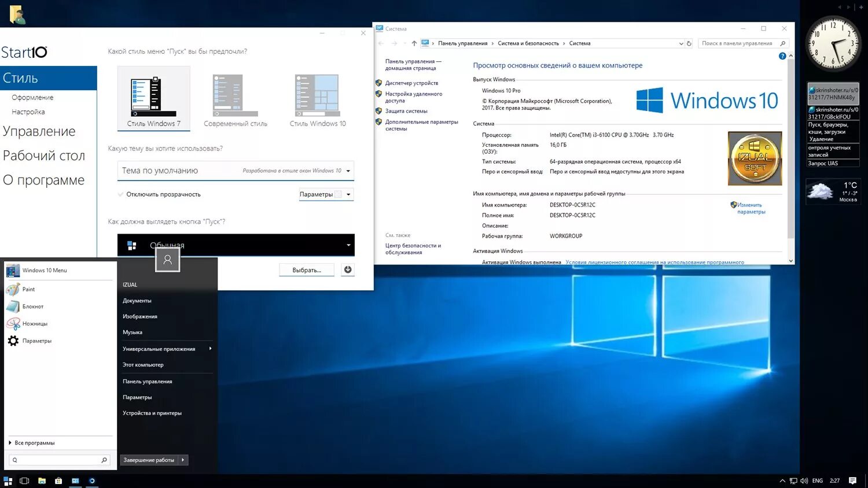Open Task View on the taskbar
The height and width of the screenshot is (488, 868).
pyautogui.click(x=24, y=480)
